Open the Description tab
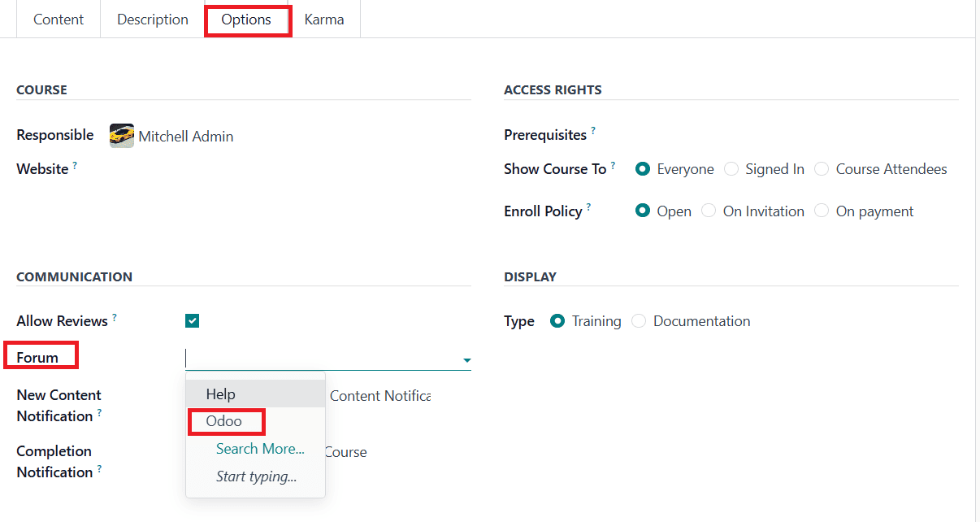The height and width of the screenshot is (522, 980). point(153,20)
